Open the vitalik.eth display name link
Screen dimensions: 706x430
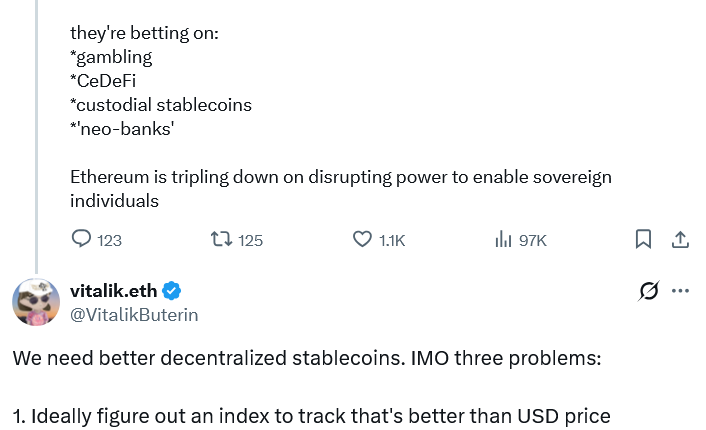[x=112, y=291]
